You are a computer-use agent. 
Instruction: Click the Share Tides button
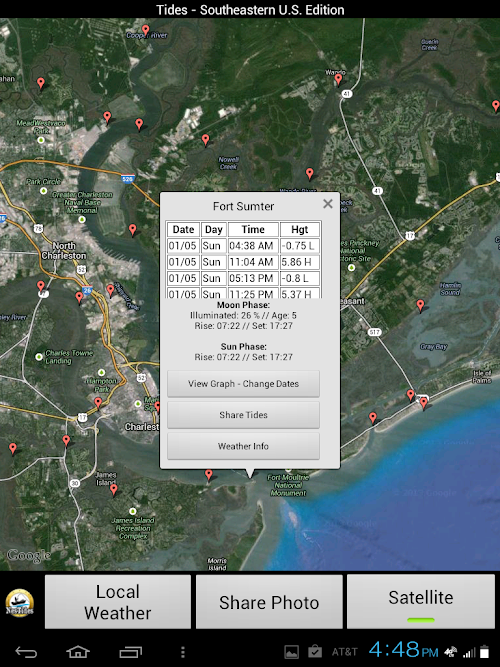click(243, 415)
